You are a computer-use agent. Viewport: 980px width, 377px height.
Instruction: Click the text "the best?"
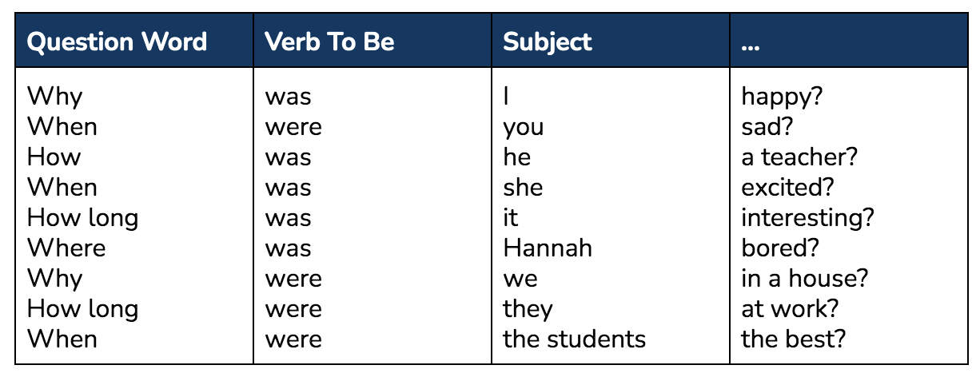click(794, 339)
